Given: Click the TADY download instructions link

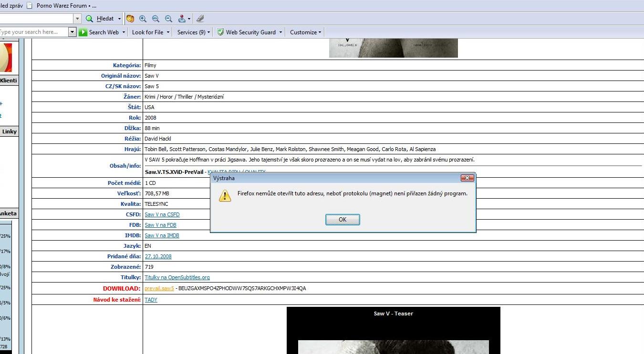Looking at the screenshot, I should click(x=151, y=300).
